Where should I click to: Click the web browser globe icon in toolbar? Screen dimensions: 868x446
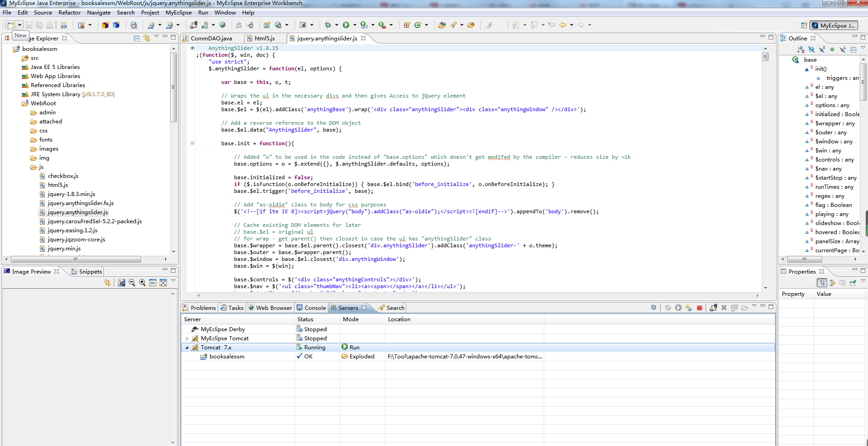(x=223, y=25)
